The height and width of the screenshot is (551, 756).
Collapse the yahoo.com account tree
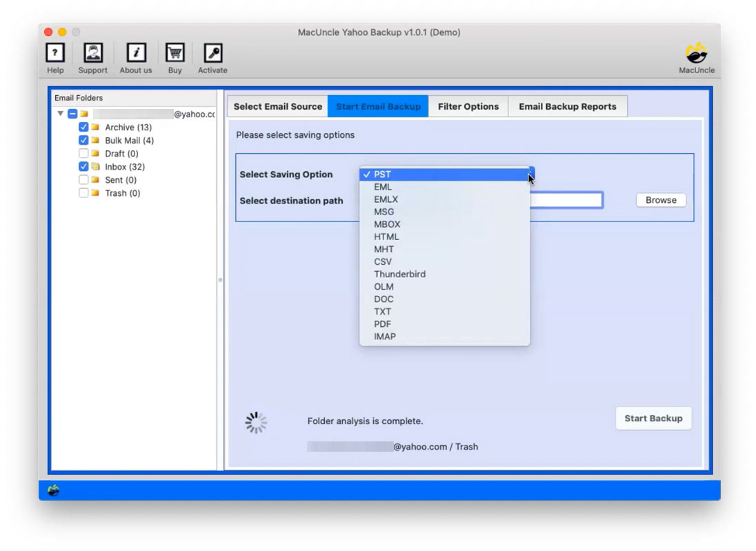61,114
